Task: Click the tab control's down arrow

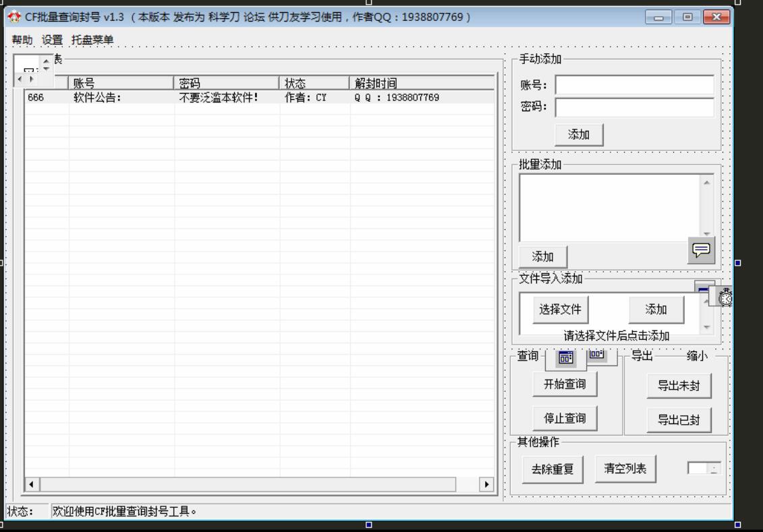Action: coord(46,69)
